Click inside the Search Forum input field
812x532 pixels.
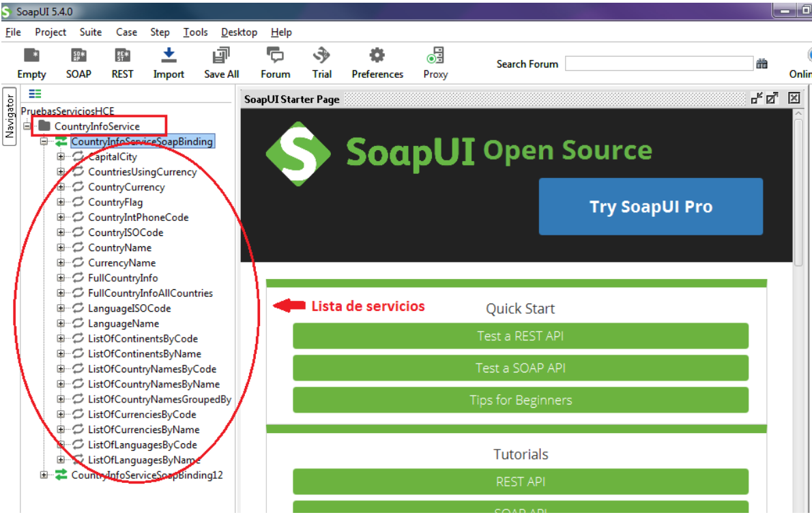658,63
